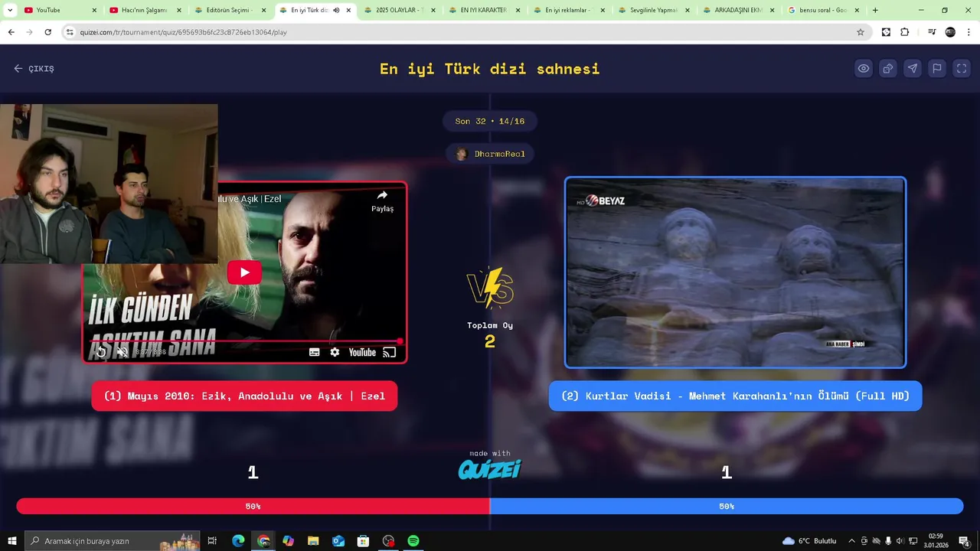Viewport: 980px width, 551px height.
Task: Open Outlook from the taskbar
Action: pyautogui.click(x=338, y=541)
